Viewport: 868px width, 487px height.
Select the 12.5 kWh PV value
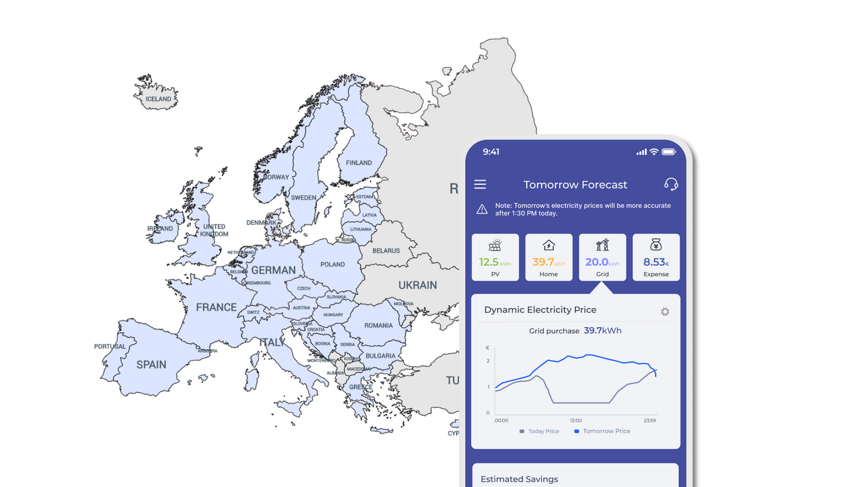point(494,262)
